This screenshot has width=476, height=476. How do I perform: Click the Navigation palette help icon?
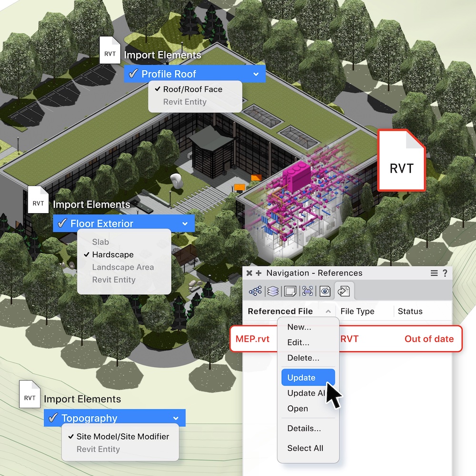[445, 273]
